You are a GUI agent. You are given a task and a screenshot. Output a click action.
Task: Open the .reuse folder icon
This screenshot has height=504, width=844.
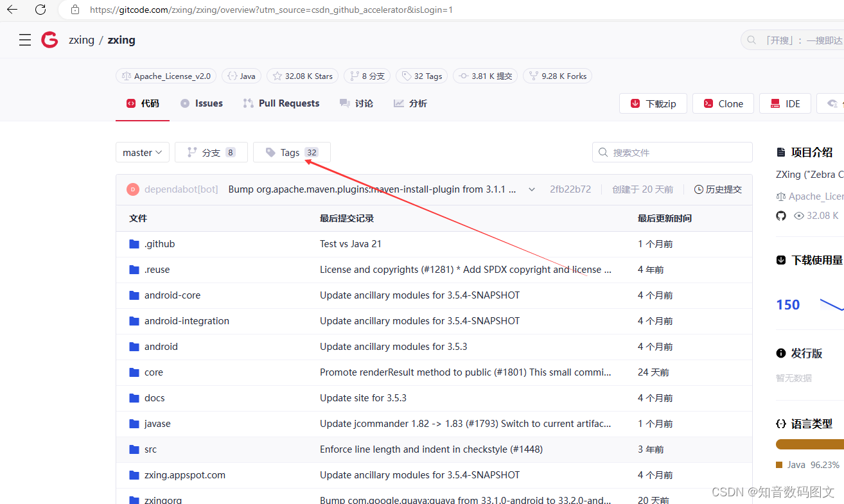click(x=134, y=270)
